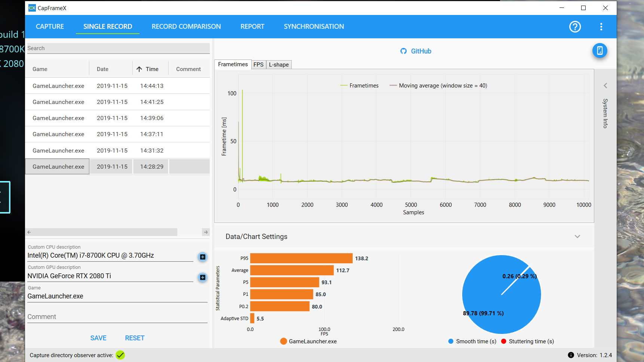Open the three-dot options menu
The width and height of the screenshot is (644, 362).
click(x=601, y=27)
